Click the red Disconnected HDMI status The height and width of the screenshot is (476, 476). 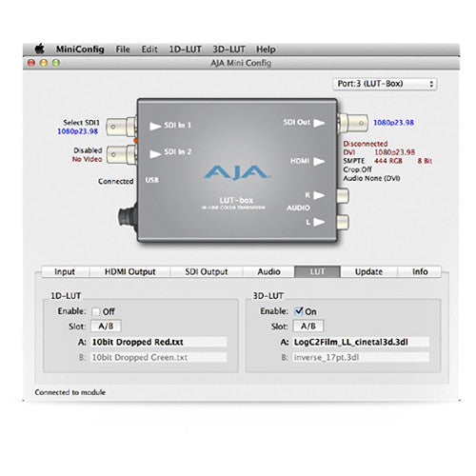[366, 144]
